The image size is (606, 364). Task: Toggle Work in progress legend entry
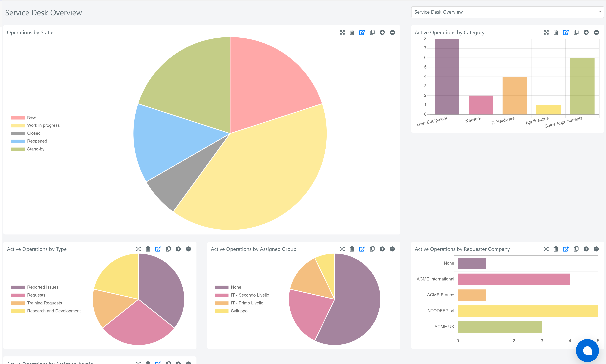point(43,125)
